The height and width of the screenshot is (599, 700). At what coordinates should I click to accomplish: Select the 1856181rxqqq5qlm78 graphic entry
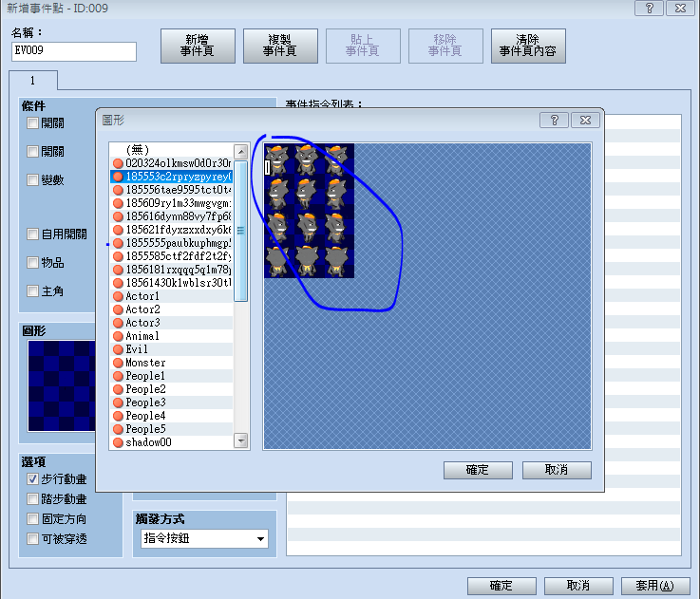pyautogui.click(x=171, y=270)
